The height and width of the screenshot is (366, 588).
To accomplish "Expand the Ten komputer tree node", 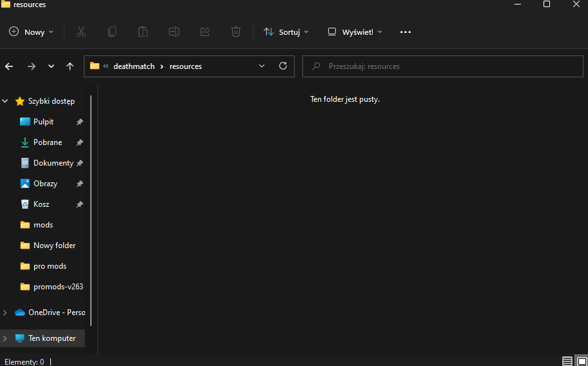I will tap(5, 338).
